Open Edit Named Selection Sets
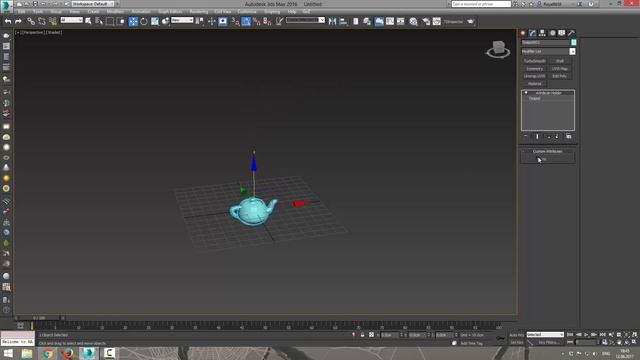The height and width of the screenshot is (360, 640). (x=279, y=21)
